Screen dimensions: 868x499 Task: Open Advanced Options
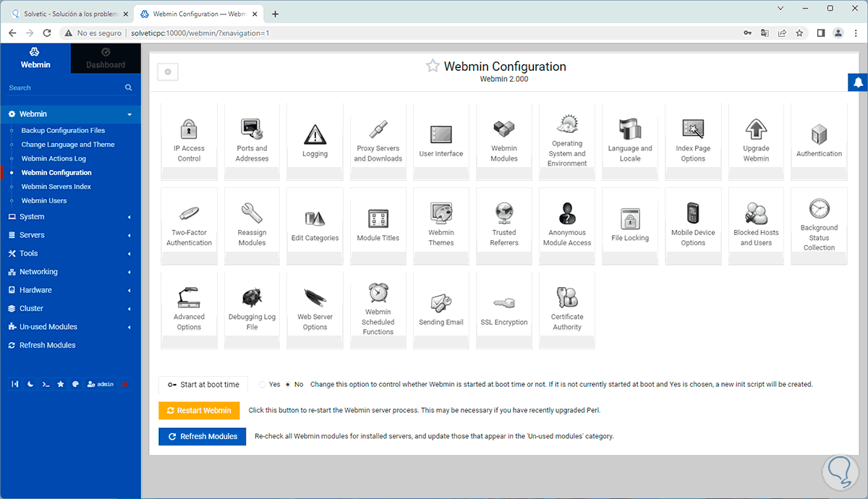(x=189, y=311)
